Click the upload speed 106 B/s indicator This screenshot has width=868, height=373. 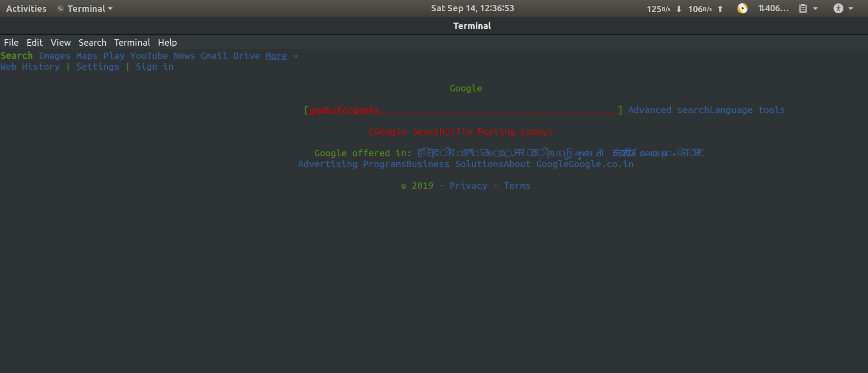(705, 9)
